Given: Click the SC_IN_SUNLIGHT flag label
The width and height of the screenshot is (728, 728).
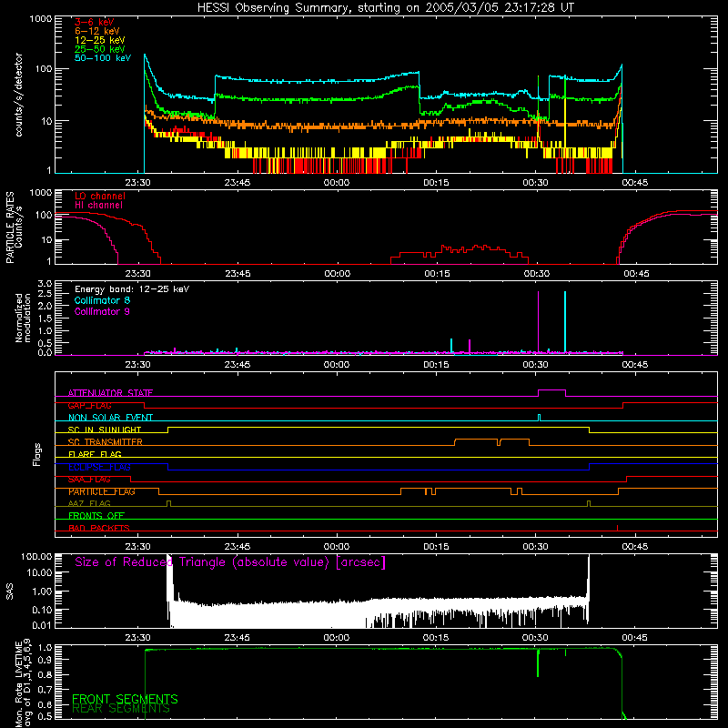Looking at the screenshot, I should [105, 430].
